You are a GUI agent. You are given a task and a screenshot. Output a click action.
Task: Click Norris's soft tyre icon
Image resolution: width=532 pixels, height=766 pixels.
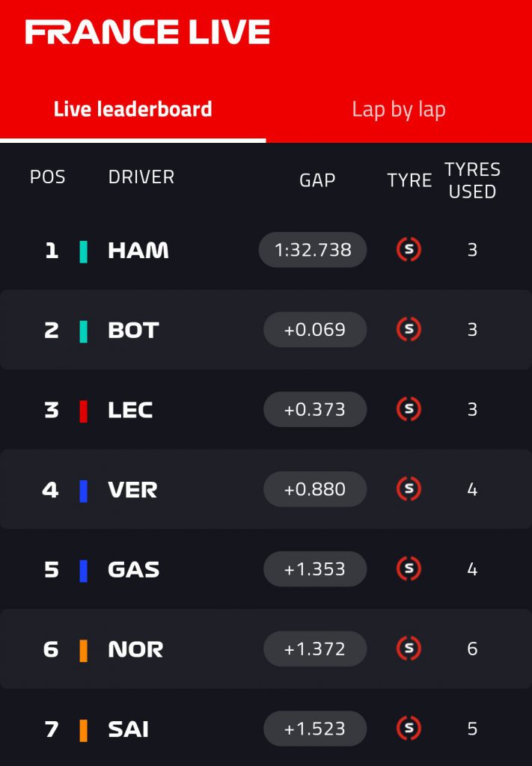(x=409, y=649)
